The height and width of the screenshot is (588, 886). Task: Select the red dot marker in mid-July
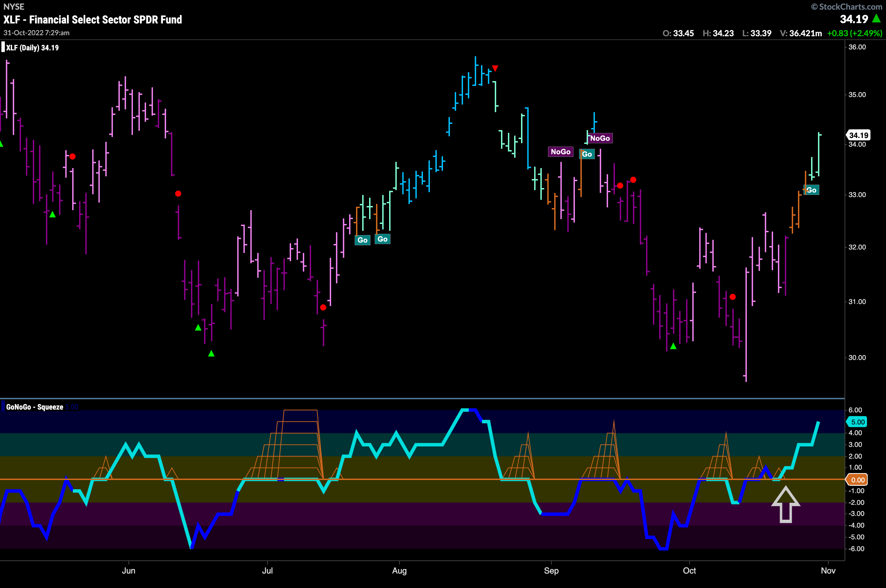click(x=323, y=307)
